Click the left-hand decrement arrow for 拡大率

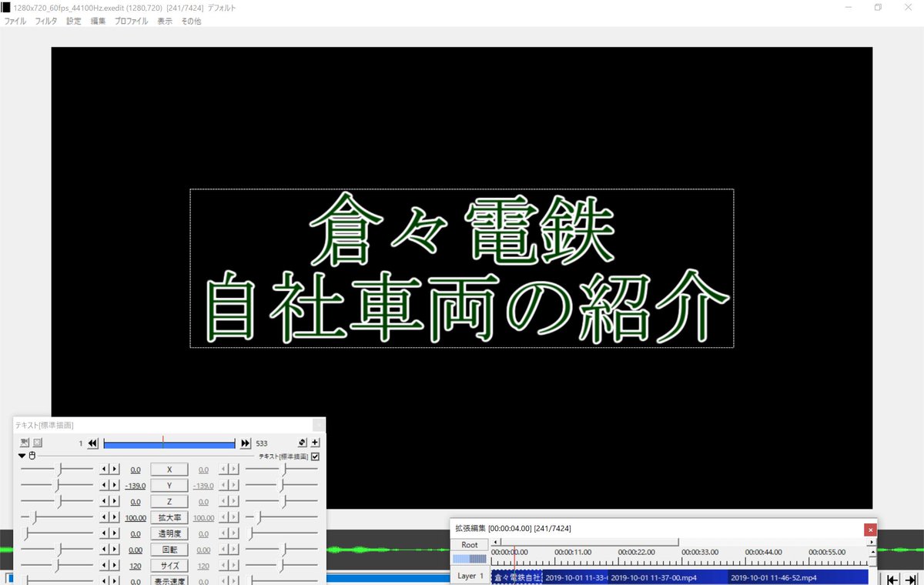click(105, 518)
